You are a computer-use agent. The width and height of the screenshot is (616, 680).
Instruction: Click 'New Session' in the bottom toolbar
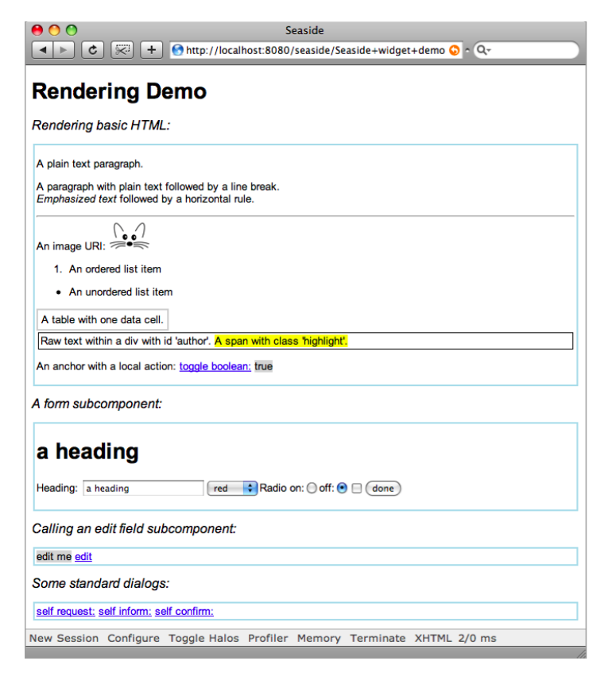[x=64, y=638]
